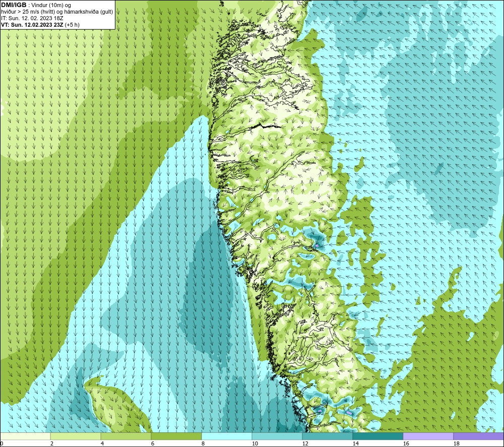The image size is (504, 447).
Task: Select the 12–14 m/s teal swatch
Action: (x=327, y=436)
